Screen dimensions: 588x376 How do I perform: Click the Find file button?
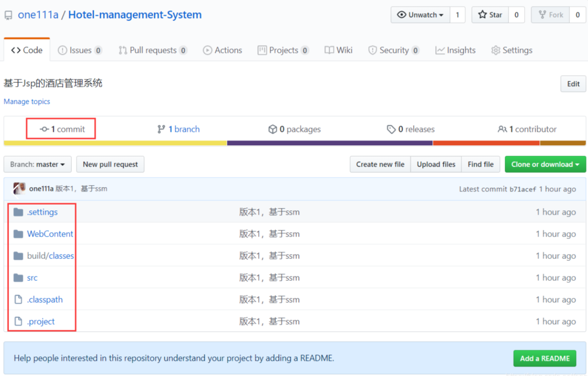(x=481, y=164)
